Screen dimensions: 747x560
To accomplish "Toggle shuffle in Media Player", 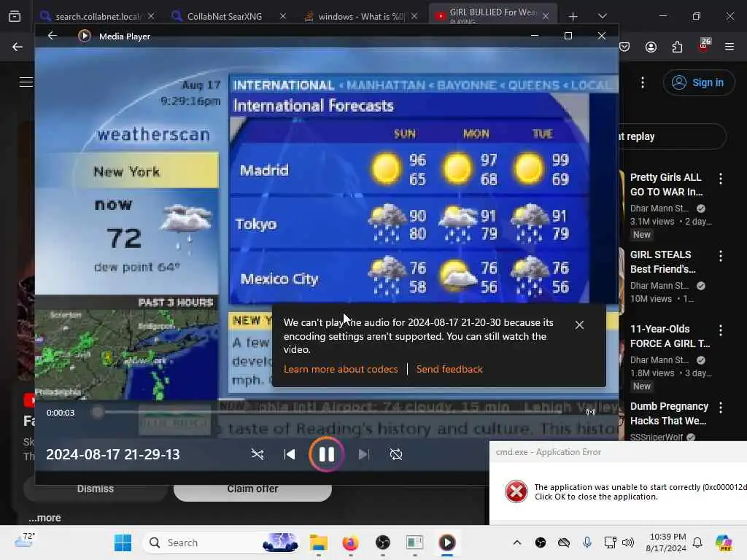I will tap(258, 454).
